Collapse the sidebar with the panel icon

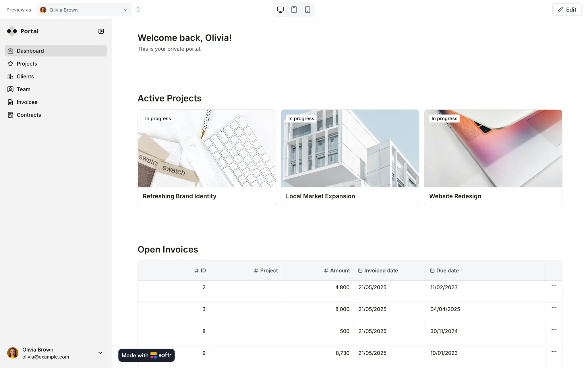(101, 31)
